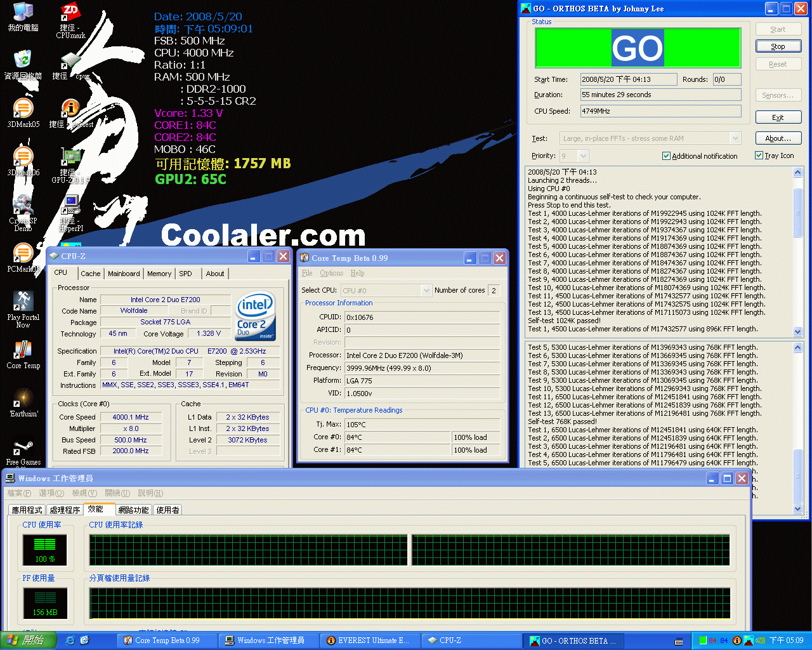
Task: Open the Priority dropdown in ORTHOS
Action: [x=584, y=156]
